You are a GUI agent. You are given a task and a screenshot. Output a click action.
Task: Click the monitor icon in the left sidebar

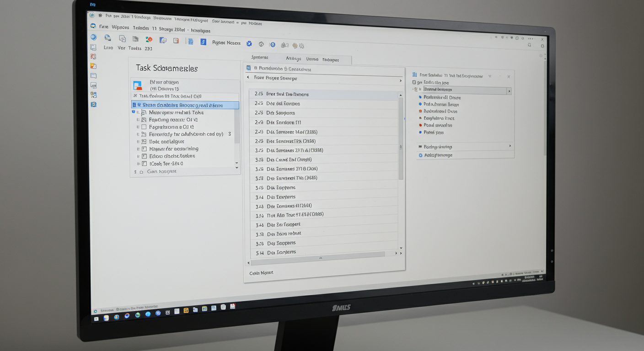click(93, 85)
